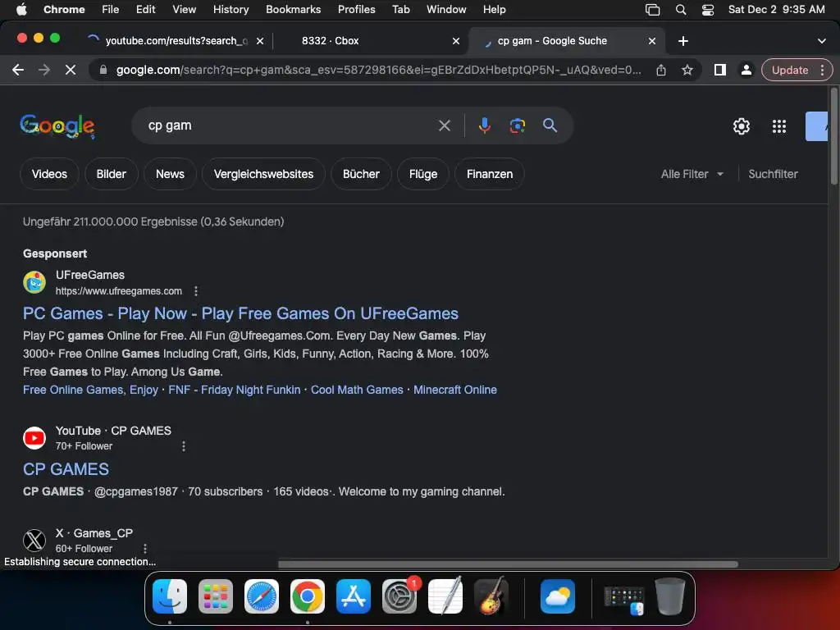Share this page from address bar
The image size is (840, 630).
[x=661, y=70]
